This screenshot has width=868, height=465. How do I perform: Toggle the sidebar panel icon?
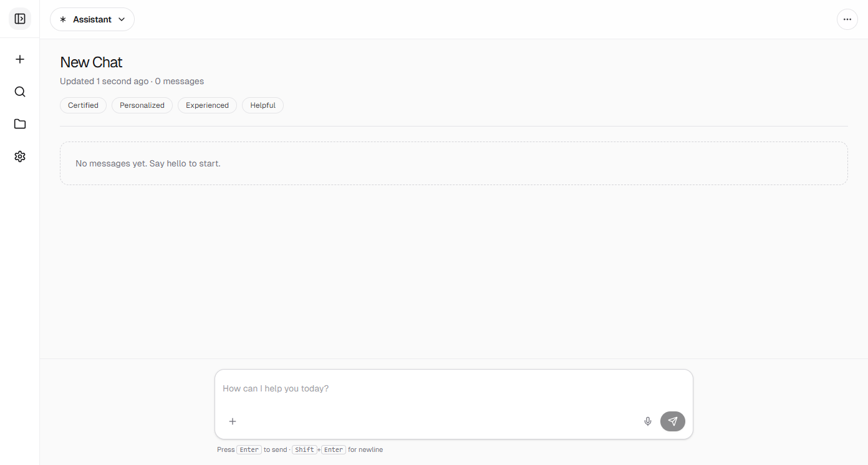(20, 19)
